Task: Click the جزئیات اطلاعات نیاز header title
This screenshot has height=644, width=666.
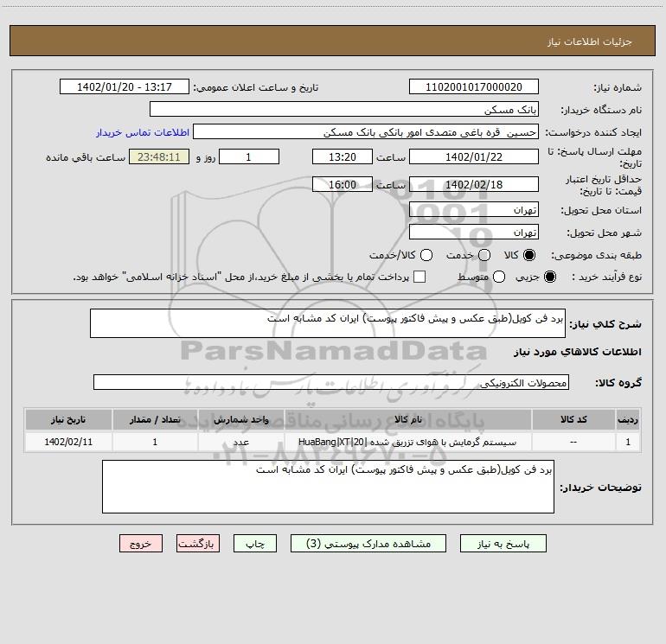Action: click(590, 41)
